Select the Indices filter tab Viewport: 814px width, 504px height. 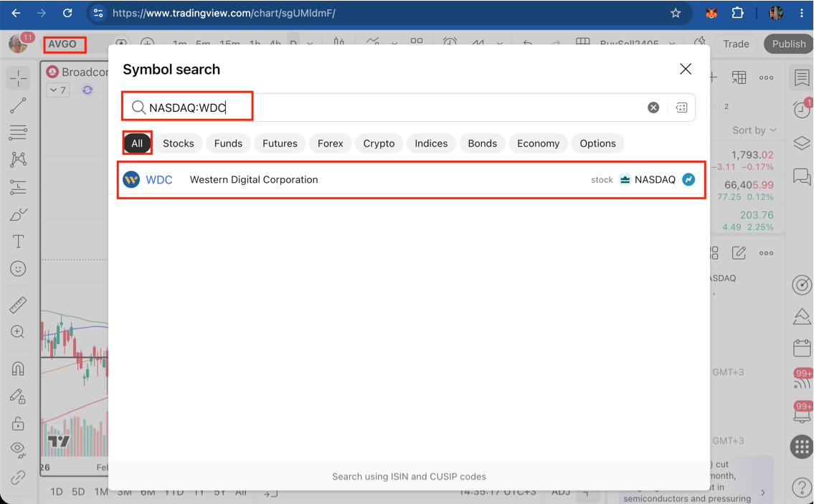tap(431, 143)
